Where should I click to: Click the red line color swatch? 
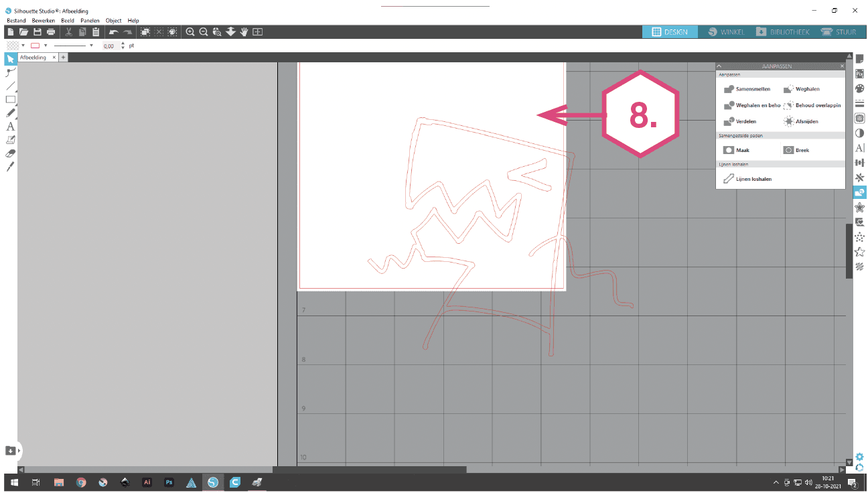[35, 46]
